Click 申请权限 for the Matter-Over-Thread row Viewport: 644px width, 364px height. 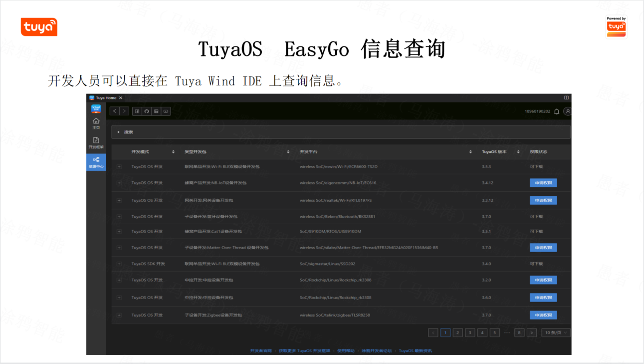click(543, 248)
